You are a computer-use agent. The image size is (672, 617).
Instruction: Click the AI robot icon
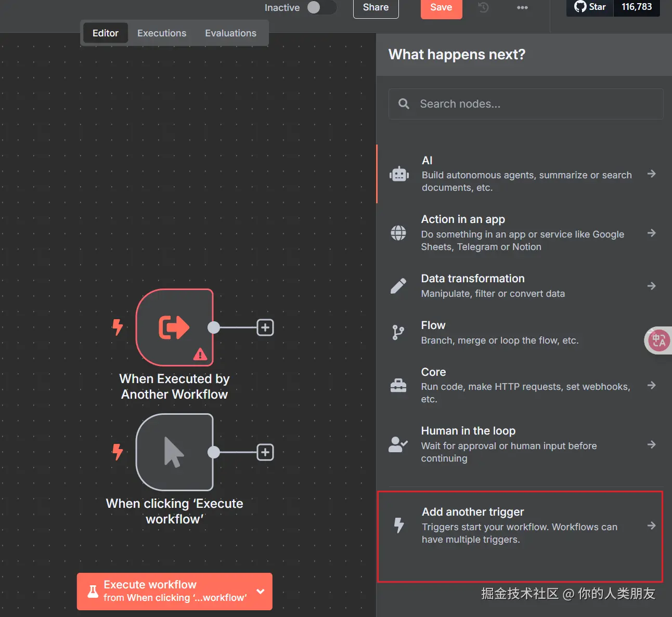[x=399, y=174]
